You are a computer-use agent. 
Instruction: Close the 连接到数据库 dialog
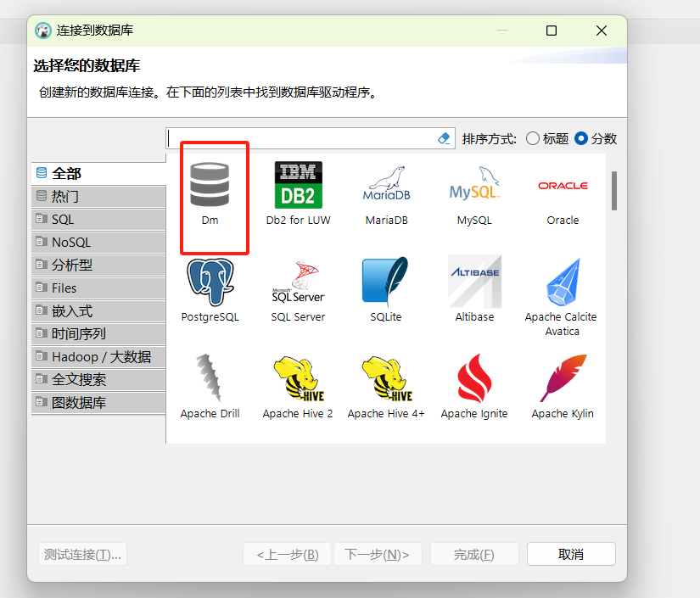pyautogui.click(x=602, y=31)
